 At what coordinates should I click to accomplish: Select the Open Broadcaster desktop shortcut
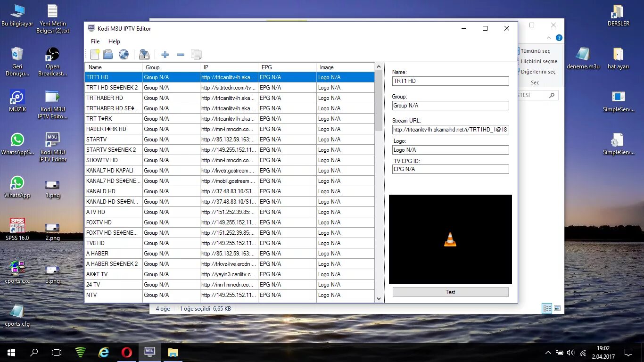[52, 62]
